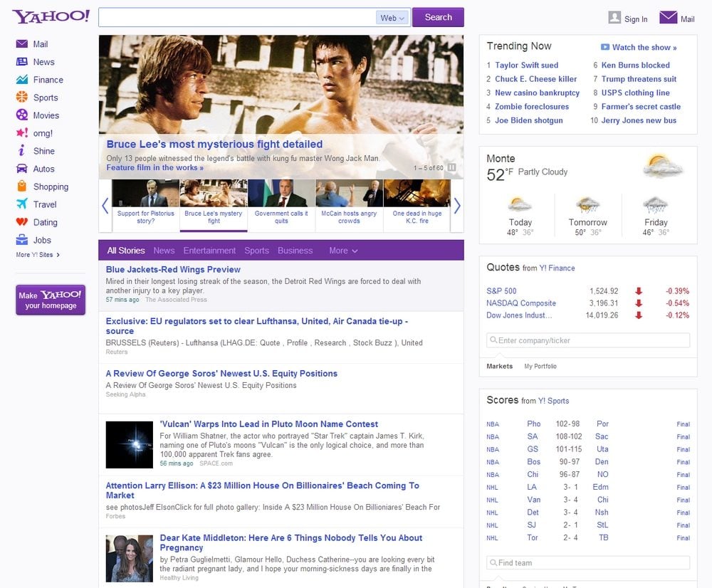The image size is (712, 588).
Task: Click the Travel airplane icon
Action: tap(21, 204)
